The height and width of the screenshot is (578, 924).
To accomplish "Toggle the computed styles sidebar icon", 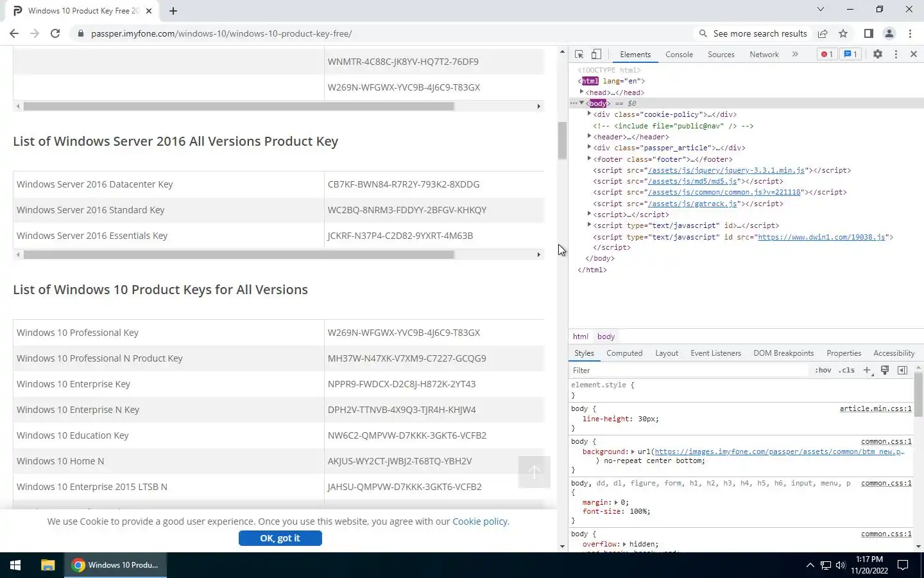I will (x=902, y=370).
